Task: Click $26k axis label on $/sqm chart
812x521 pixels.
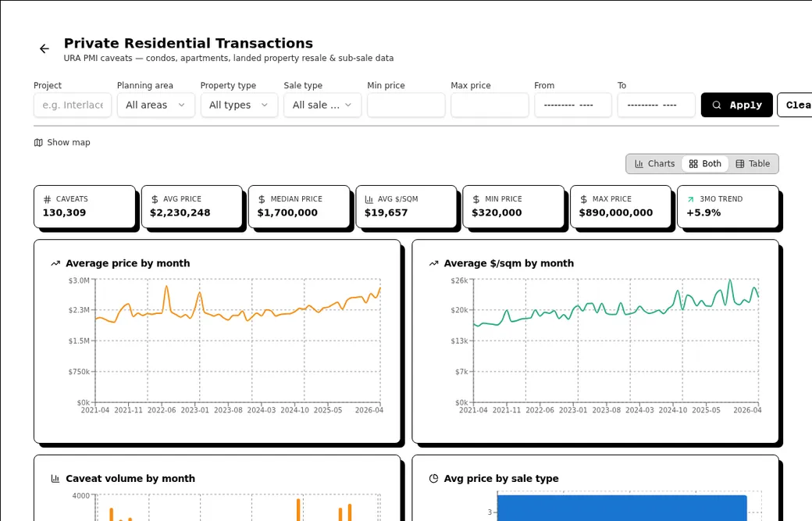Action: click(459, 280)
